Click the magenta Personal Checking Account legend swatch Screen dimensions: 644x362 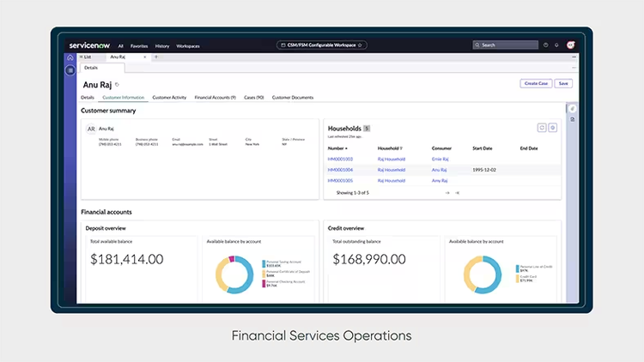(x=264, y=284)
